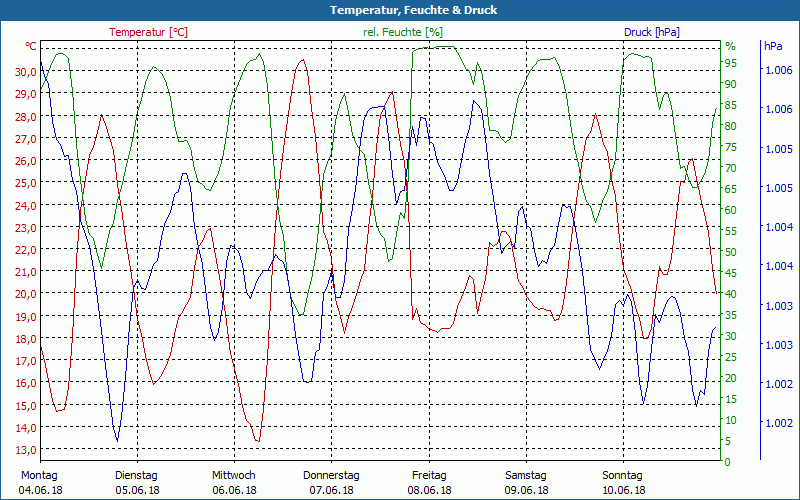The width and height of the screenshot is (800, 500).
Task: Click the 30 humidity axis value
Action: tap(731, 336)
